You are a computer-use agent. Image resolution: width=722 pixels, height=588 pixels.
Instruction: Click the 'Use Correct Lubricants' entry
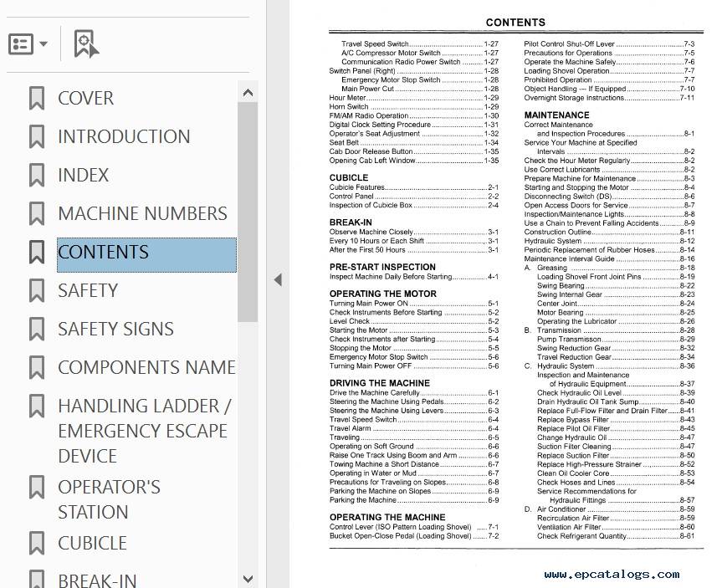609,170
